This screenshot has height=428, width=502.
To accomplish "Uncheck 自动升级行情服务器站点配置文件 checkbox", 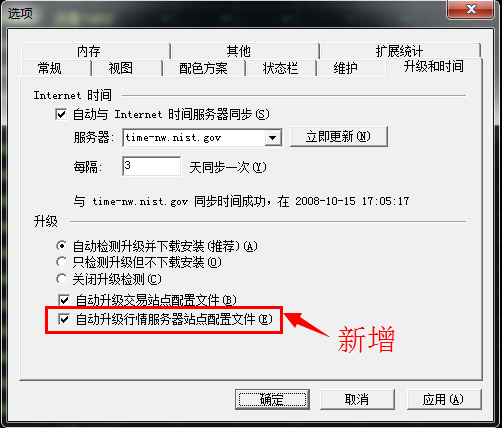I will [x=64, y=319].
